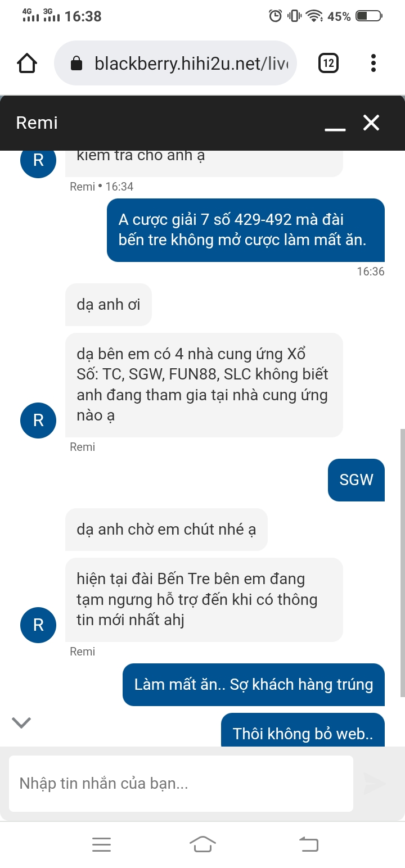Viewport: 405px width, 868px height.
Task: Tap the Android back navigation button
Action: [308, 844]
